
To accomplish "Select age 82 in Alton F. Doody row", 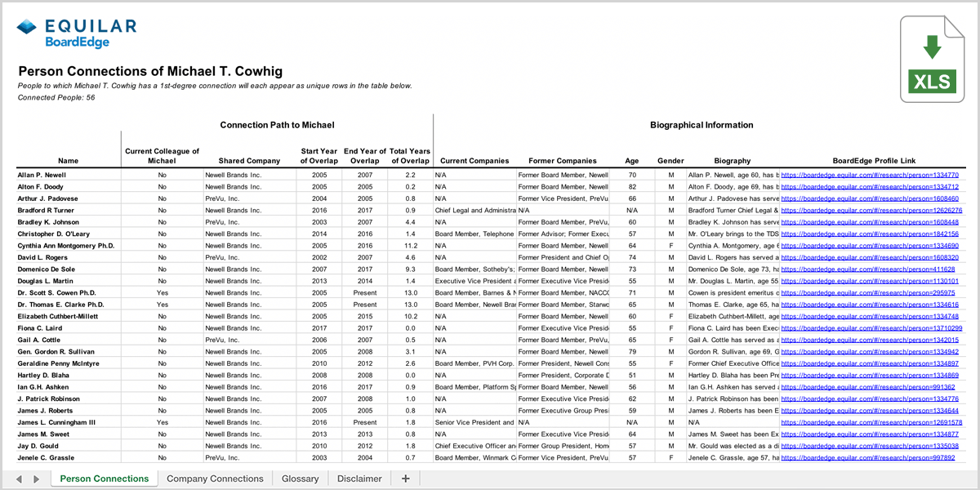I will click(632, 187).
